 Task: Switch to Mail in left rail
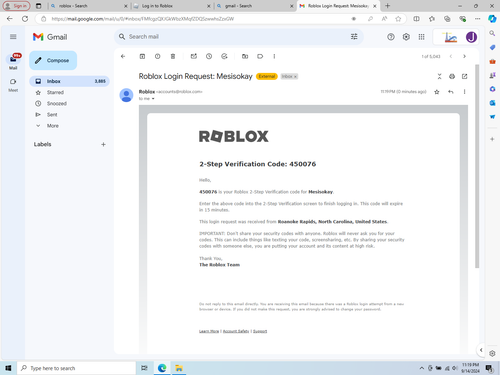13,62
